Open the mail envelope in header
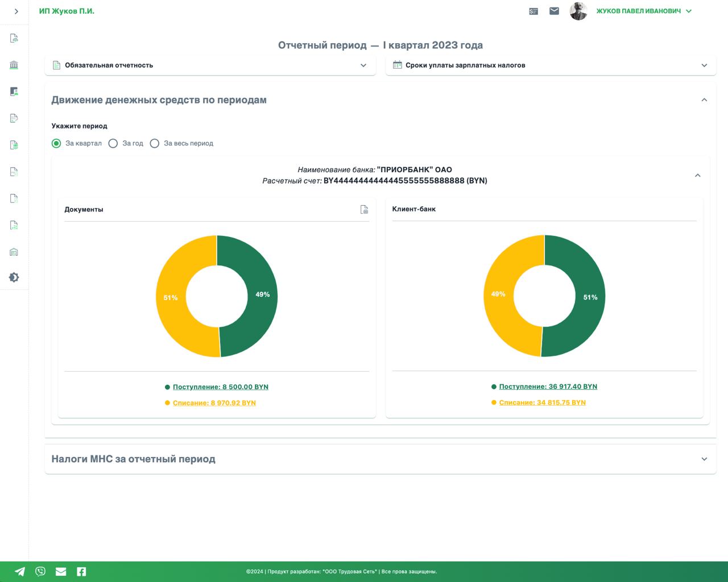 point(554,11)
